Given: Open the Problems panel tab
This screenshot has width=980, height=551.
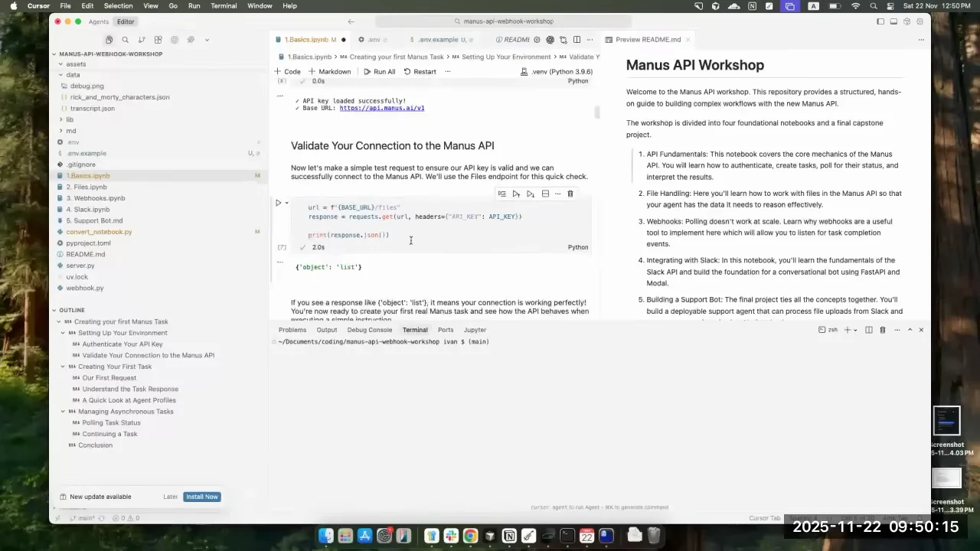Looking at the screenshot, I should [x=292, y=330].
